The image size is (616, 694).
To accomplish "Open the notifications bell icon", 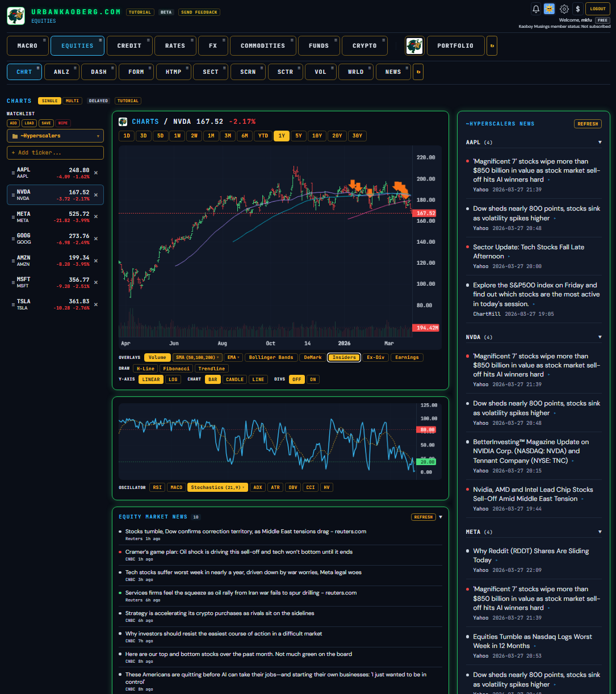I will pyautogui.click(x=535, y=9).
